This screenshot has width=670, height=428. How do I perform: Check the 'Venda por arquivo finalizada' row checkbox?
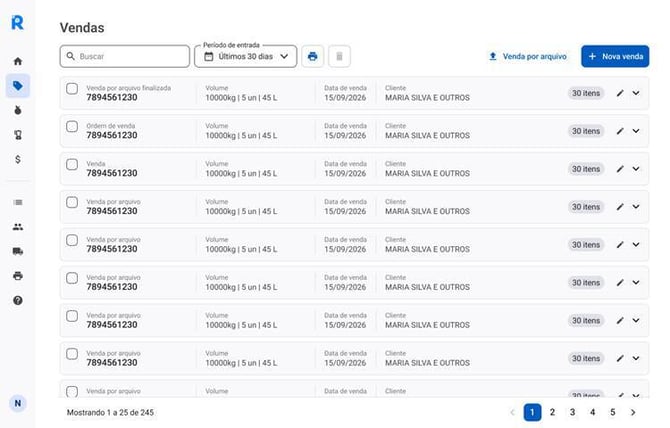[x=72, y=89]
